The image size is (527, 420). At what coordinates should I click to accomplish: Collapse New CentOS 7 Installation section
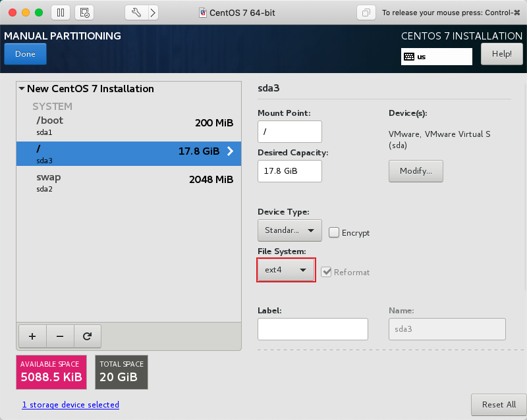click(x=22, y=89)
